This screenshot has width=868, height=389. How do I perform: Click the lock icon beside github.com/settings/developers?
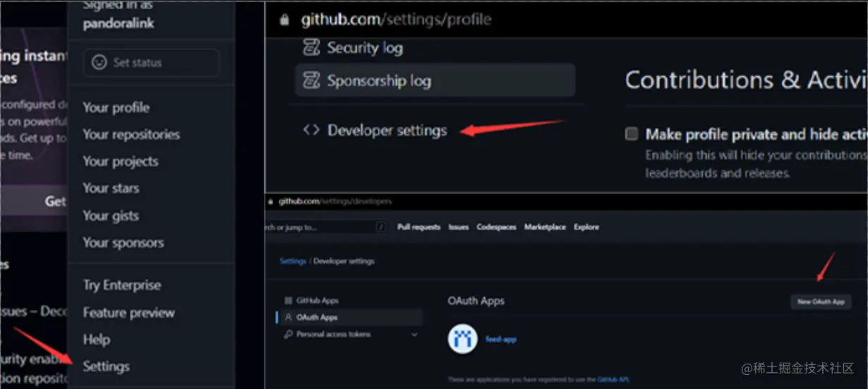272,201
